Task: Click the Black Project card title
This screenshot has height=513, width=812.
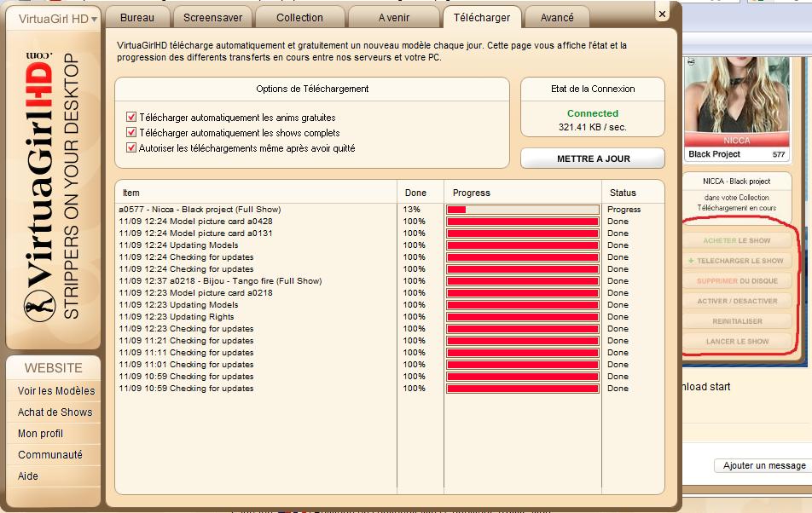Action: click(714, 154)
